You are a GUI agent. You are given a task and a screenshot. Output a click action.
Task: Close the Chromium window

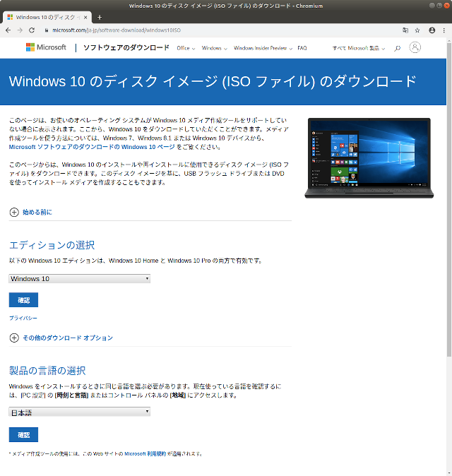tap(446, 6)
